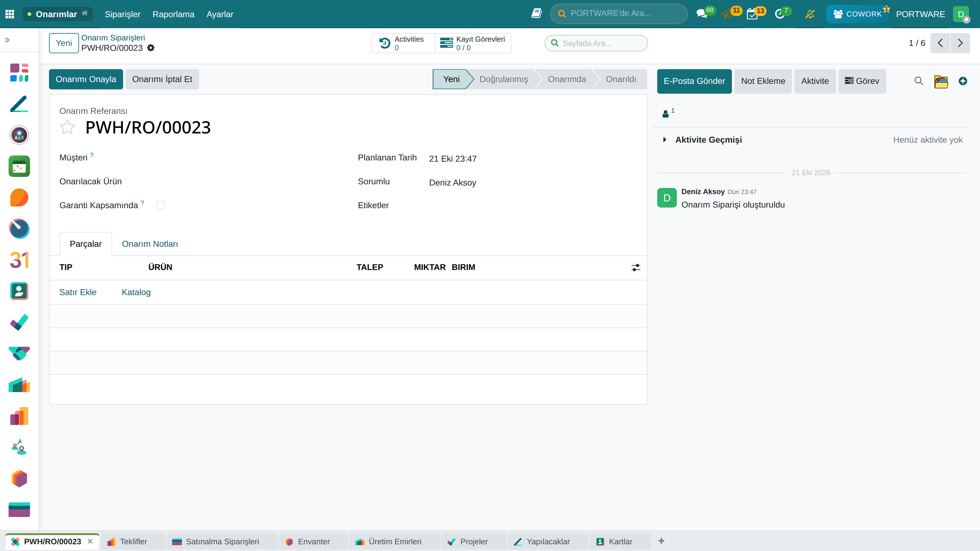Open column settings sliders icon in parts table
This screenshot has width=980, height=551.
(636, 267)
